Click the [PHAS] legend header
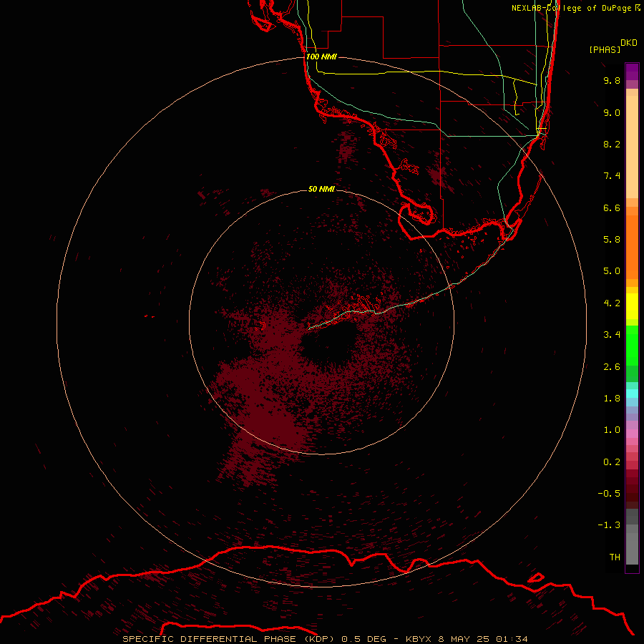 coord(605,49)
